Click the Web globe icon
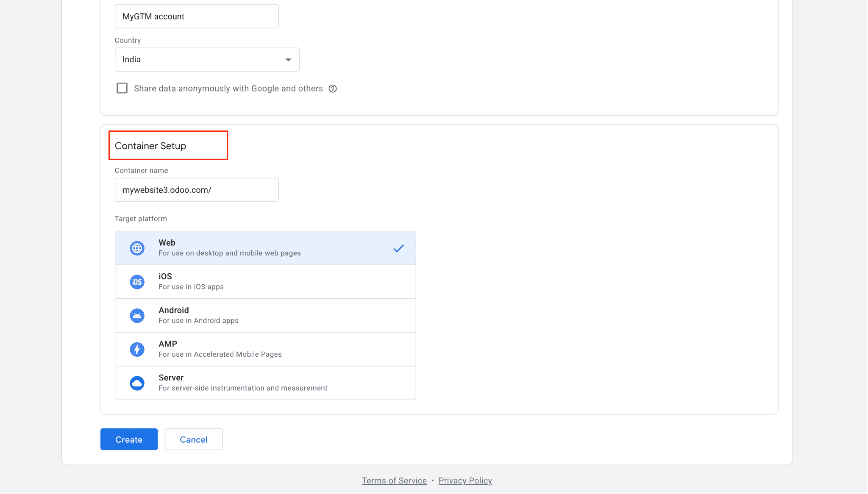This screenshot has height=494, width=868. click(137, 248)
